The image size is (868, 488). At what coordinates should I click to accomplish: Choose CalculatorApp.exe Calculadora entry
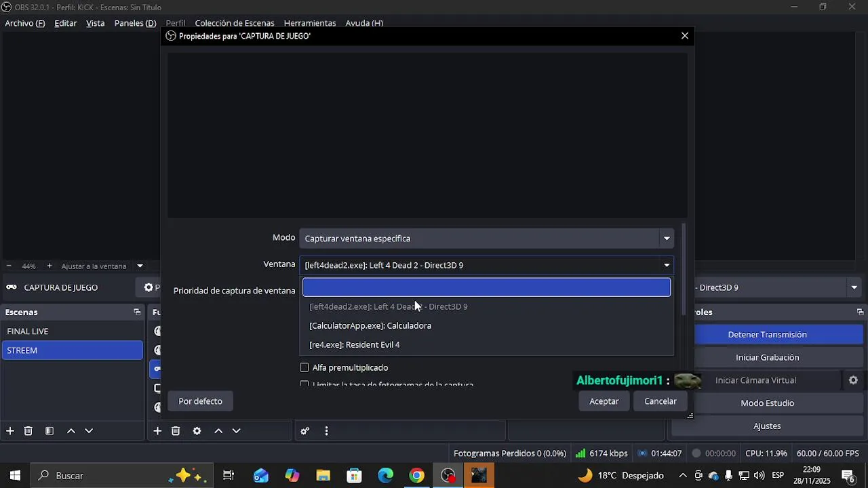click(486, 325)
